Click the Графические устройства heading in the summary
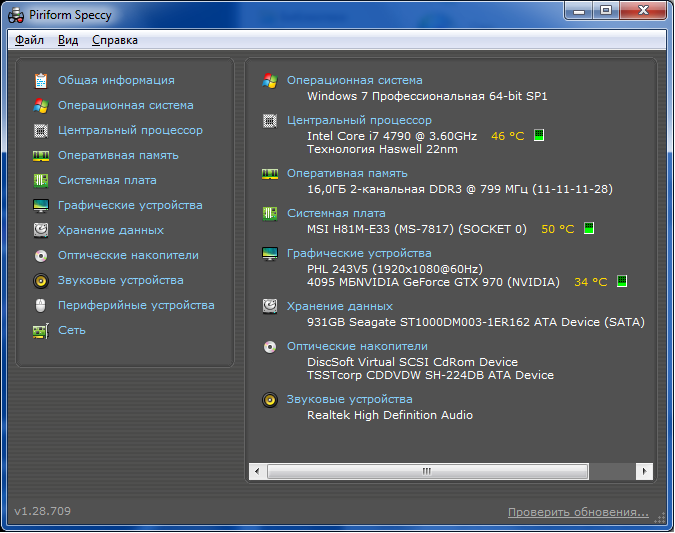675x533 pixels. pos(359,254)
